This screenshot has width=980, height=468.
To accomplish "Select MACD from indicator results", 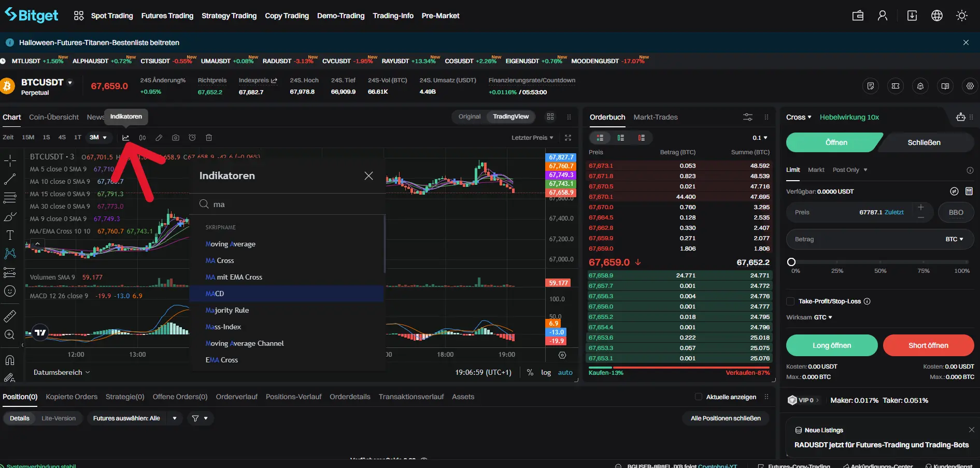I will coord(287,294).
